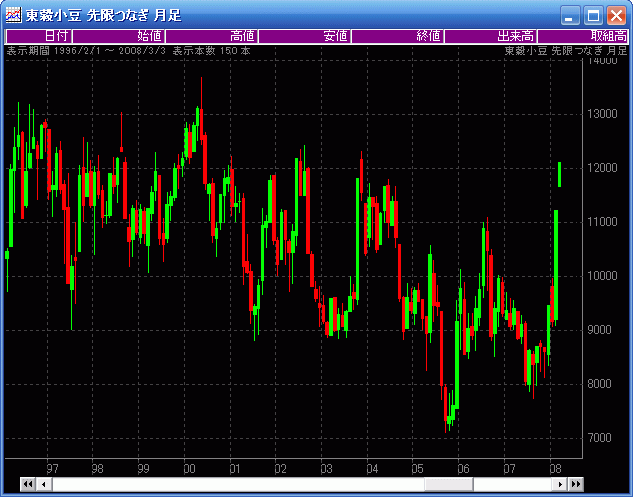Viewport: 633px width, 497px height.
Task: Grab the horizontal scrollbar thumb
Action: 449,484
